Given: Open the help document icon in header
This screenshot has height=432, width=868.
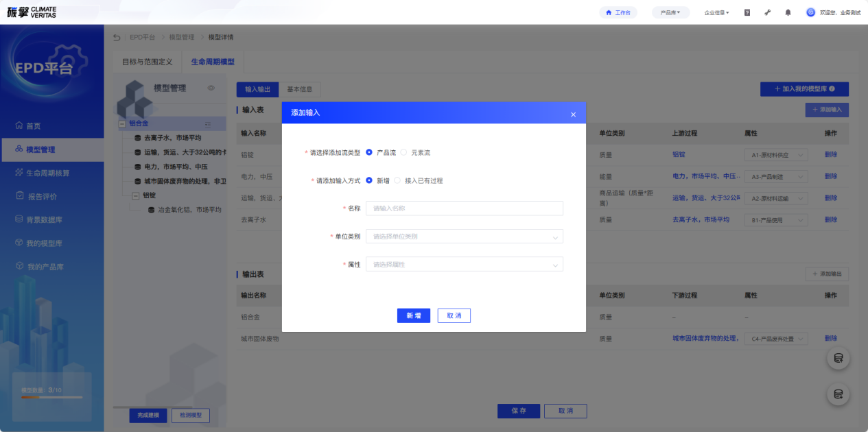Looking at the screenshot, I should pyautogui.click(x=747, y=12).
